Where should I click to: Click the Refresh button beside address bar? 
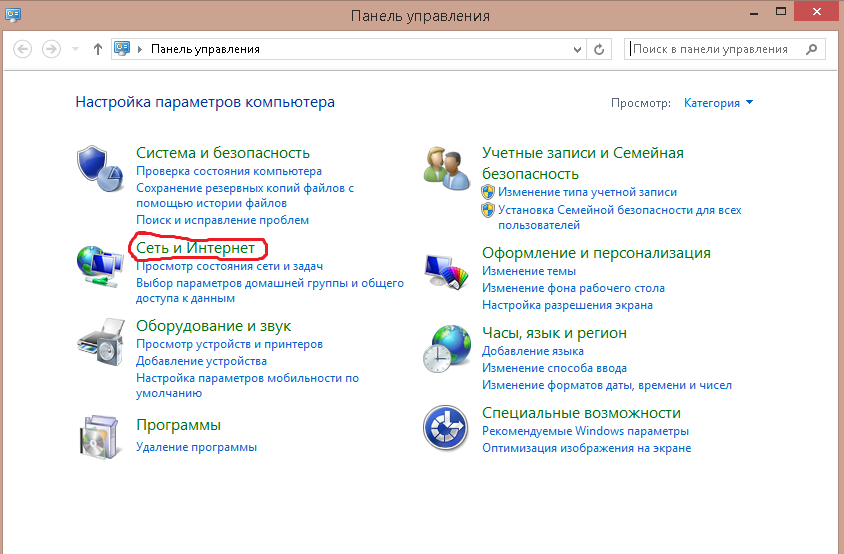(x=599, y=50)
